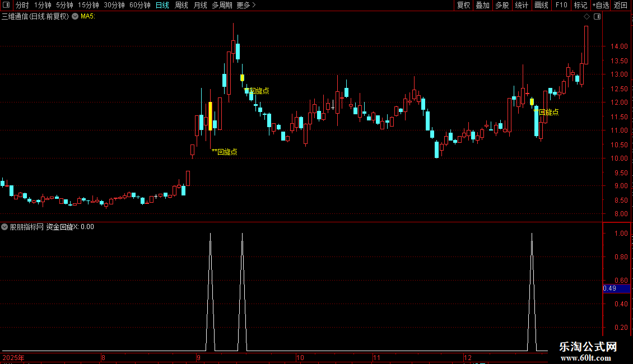
Task: Open the 多股 multi-stock view
Action: [x=502, y=5]
